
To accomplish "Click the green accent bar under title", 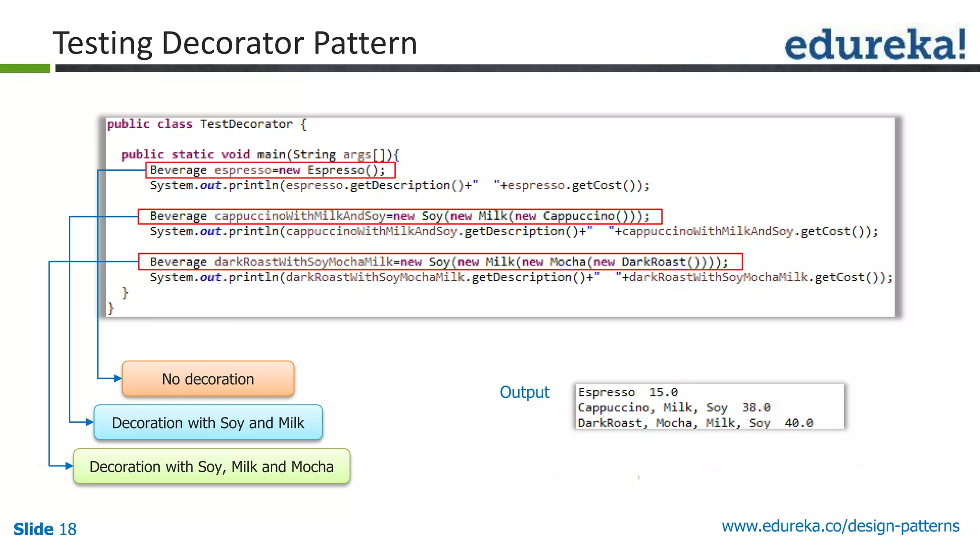I will point(25,68).
